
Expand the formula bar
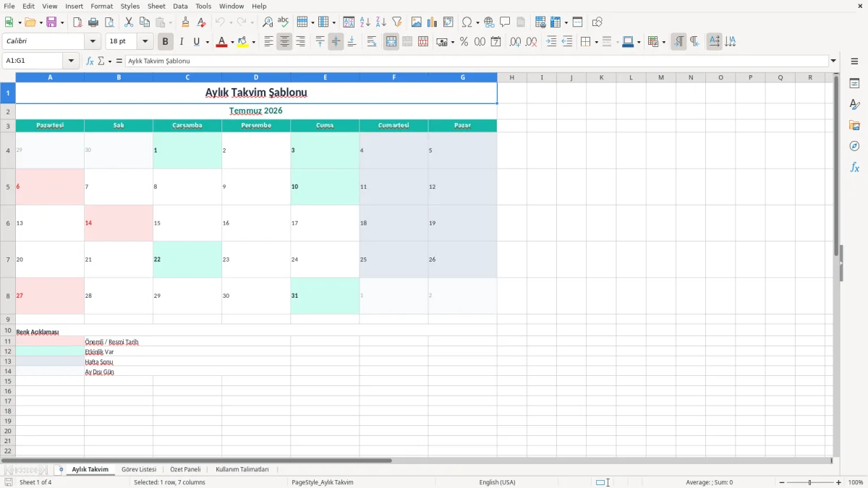point(833,61)
